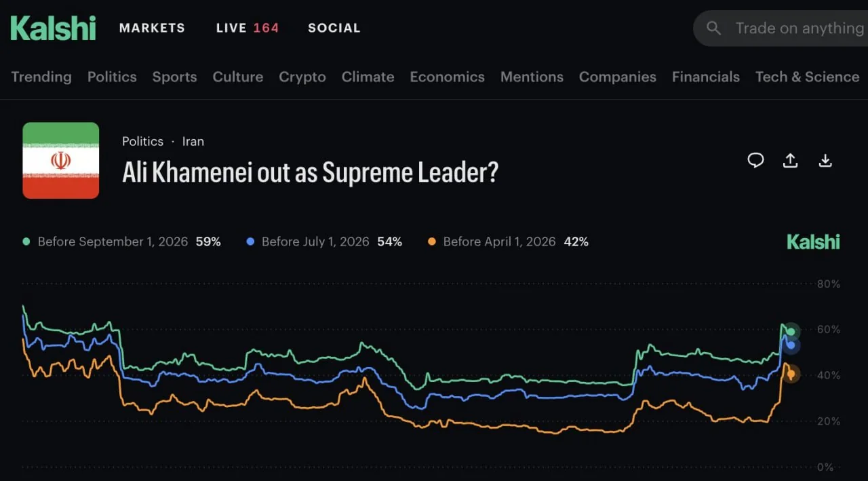This screenshot has height=481, width=868.
Task: Click the green endpoint dot on the chart
Action: point(790,332)
